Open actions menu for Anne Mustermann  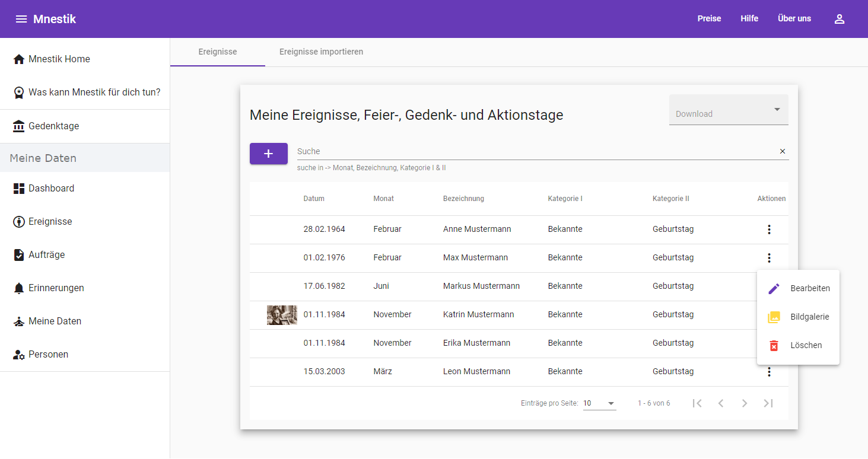pyautogui.click(x=769, y=230)
